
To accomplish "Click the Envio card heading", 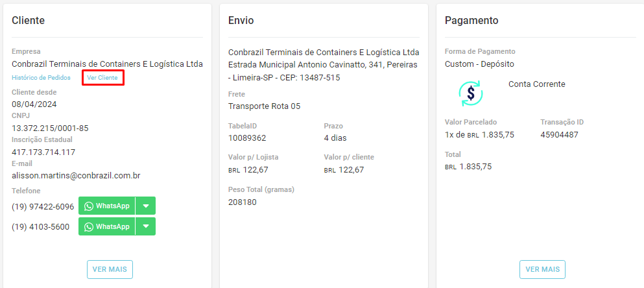I will [x=241, y=21].
